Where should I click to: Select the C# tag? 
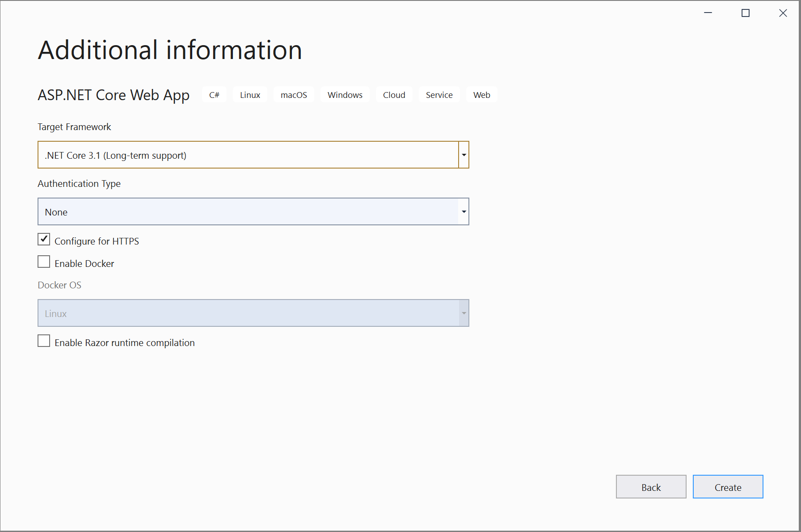[214, 94]
